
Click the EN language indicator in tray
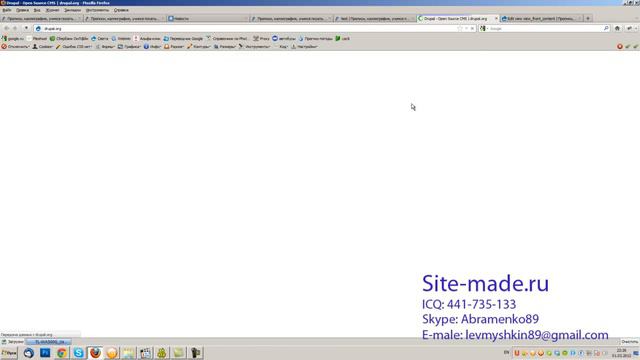(x=507, y=352)
